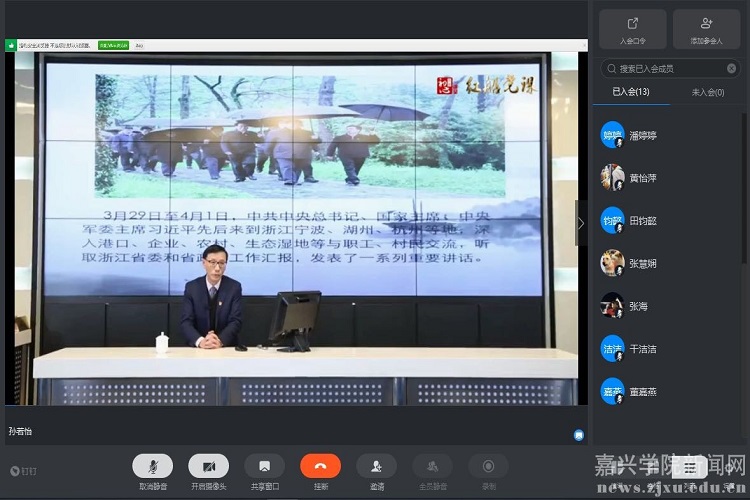The image size is (750, 500).
Task: Switch to the 未入会(0) tab
Action: tap(708, 92)
